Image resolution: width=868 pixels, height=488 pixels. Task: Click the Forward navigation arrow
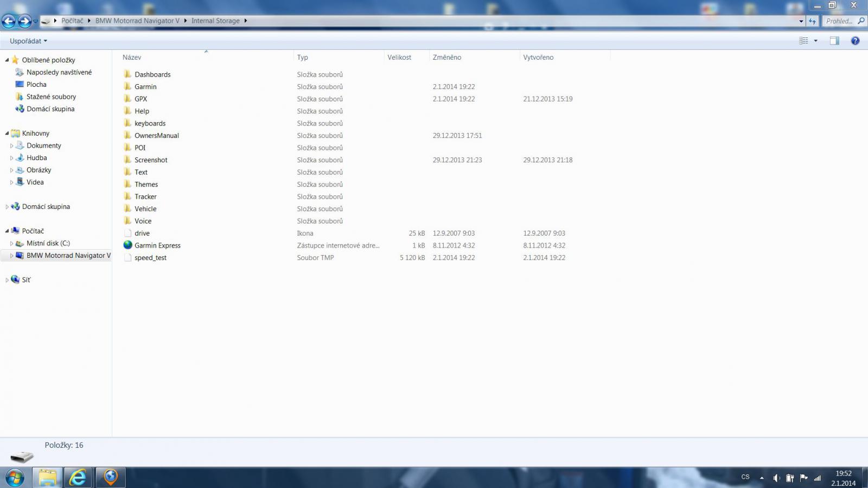(x=25, y=21)
